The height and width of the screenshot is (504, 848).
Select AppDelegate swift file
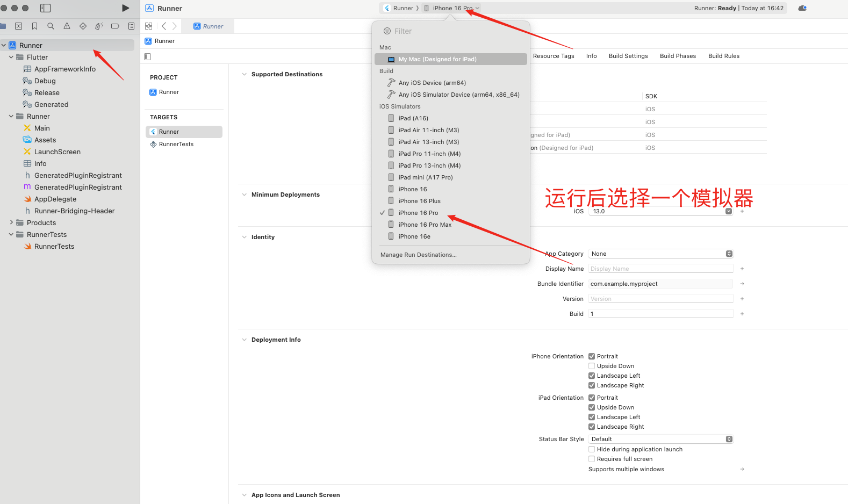pyautogui.click(x=55, y=199)
